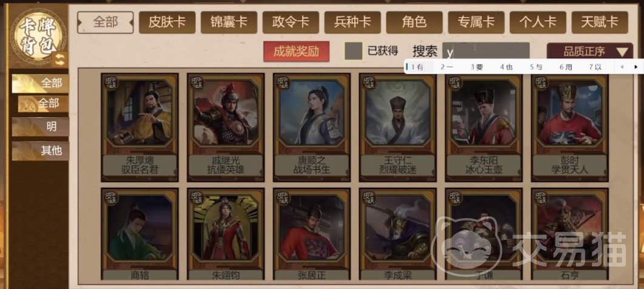Pick candidate 3 要 in the IME bar
Screen dimensions: 644x289
pos(477,67)
